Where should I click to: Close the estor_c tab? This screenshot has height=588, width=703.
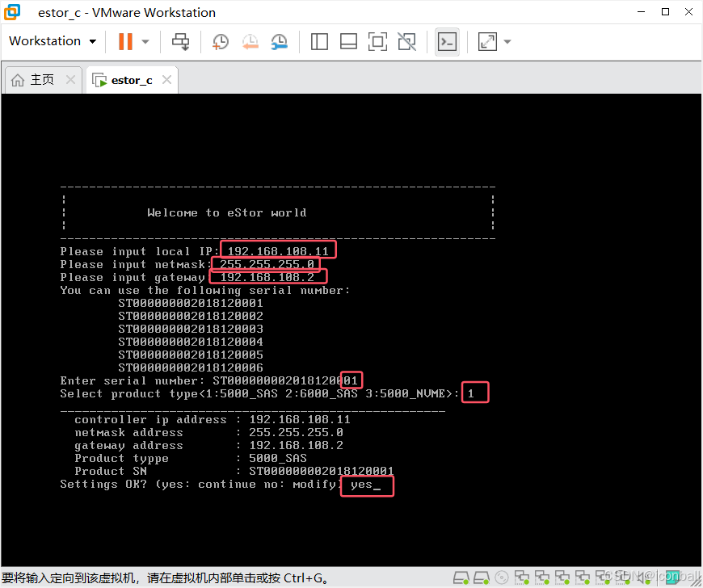[x=166, y=80]
